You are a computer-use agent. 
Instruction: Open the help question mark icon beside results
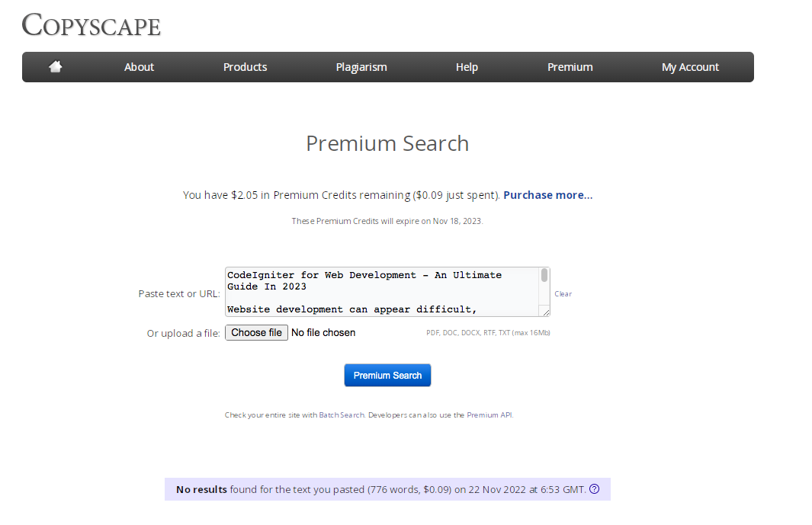coord(595,488)
